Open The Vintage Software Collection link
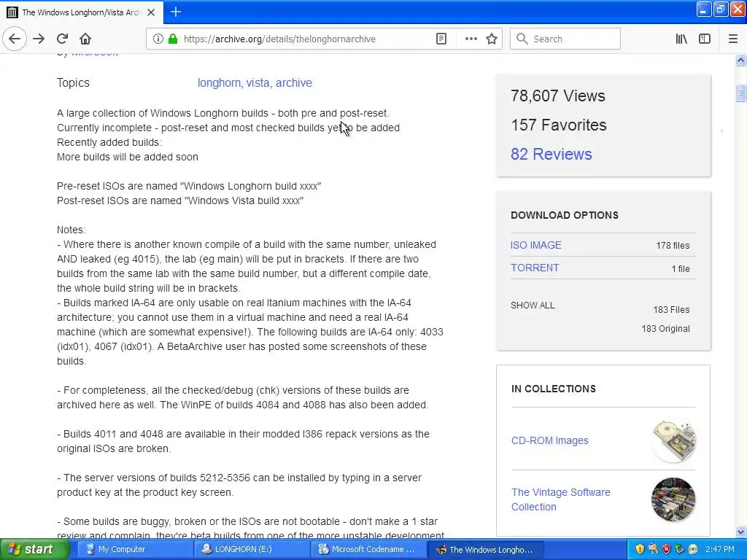Screen dimensions: 747x560 (561, 499)
